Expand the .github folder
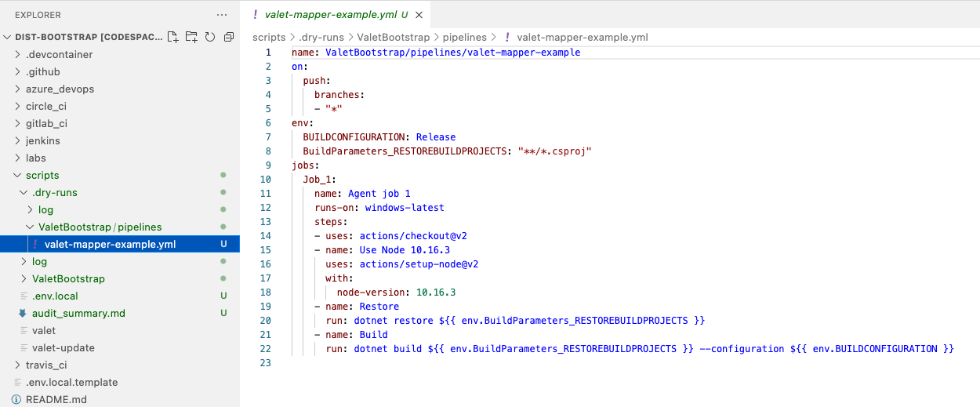The image size is (980, 407). 42,71
